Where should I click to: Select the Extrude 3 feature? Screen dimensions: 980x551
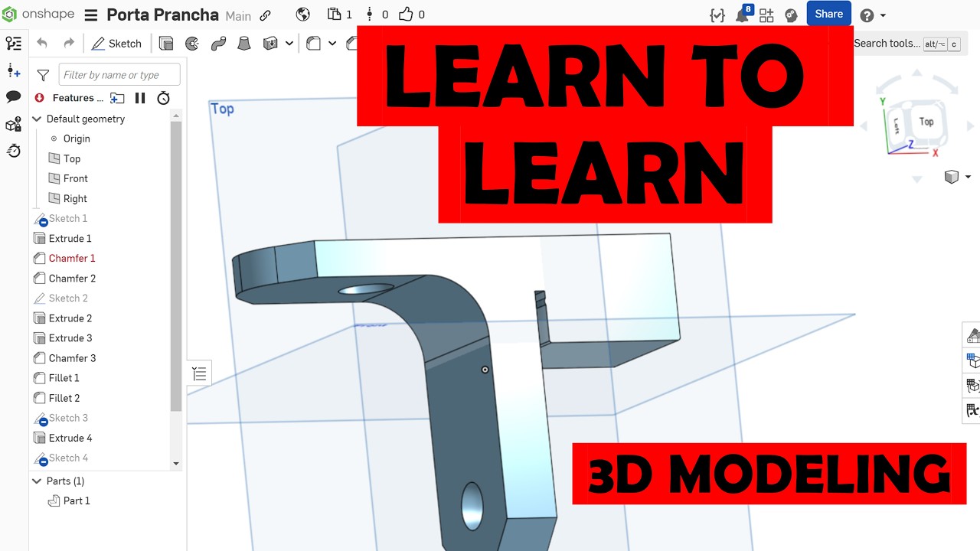(x=70, y=337)
